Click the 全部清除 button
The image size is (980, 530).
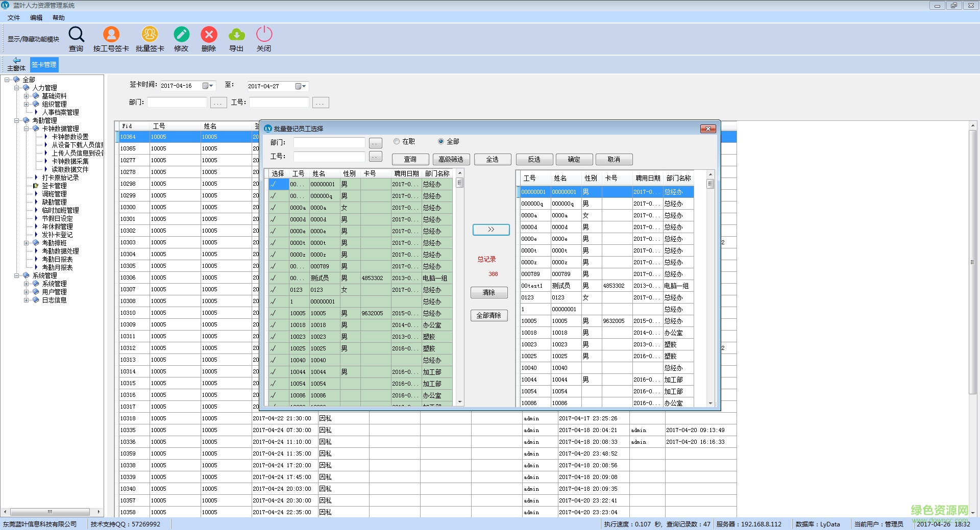coord(488,315)
